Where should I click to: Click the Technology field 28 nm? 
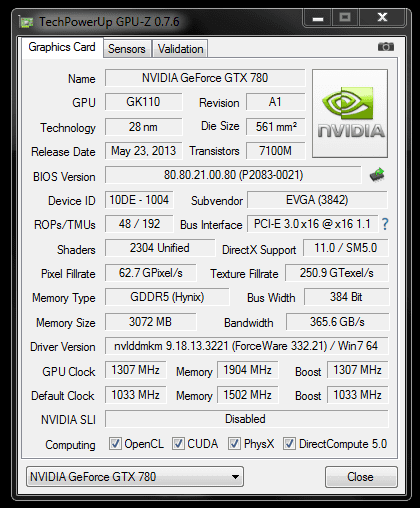coord(144,127)
